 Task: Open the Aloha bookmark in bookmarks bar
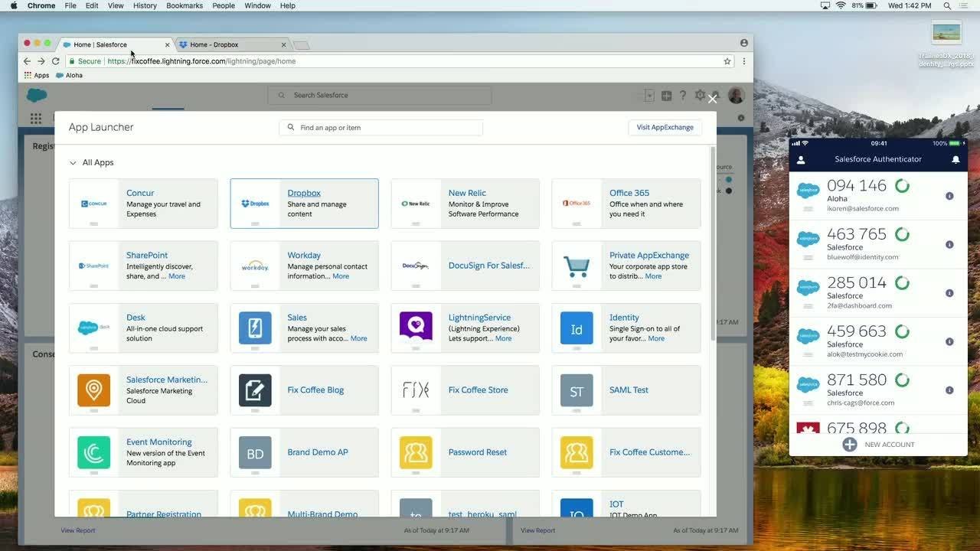pos(69,75)
